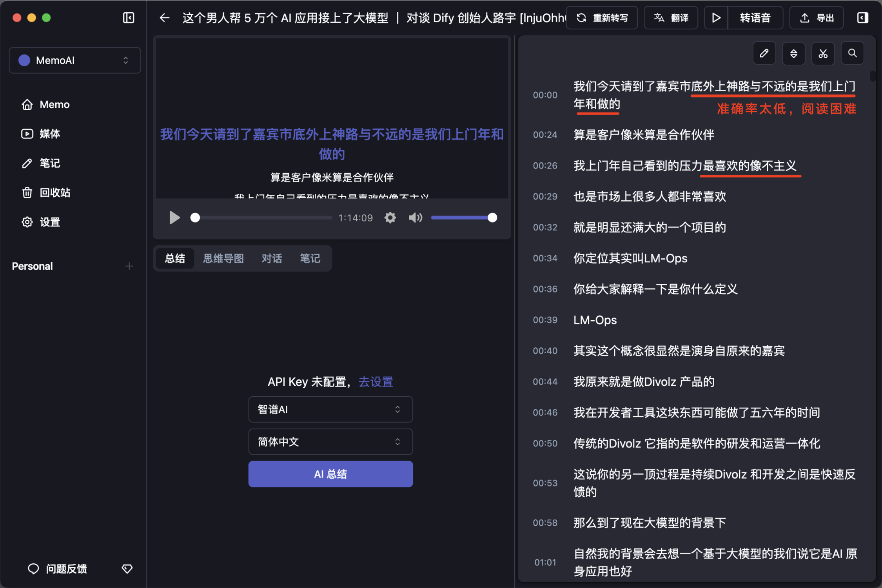Click the pencil edit icon above transcript
This screenshot has width=882, height=588.
point(764,53)
